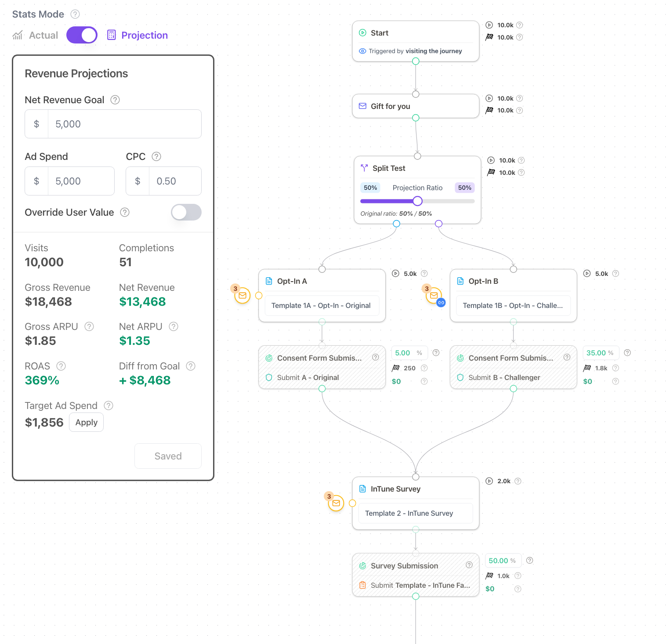
Task: Click the CPC value input field
Action: [x=174, y=181]
